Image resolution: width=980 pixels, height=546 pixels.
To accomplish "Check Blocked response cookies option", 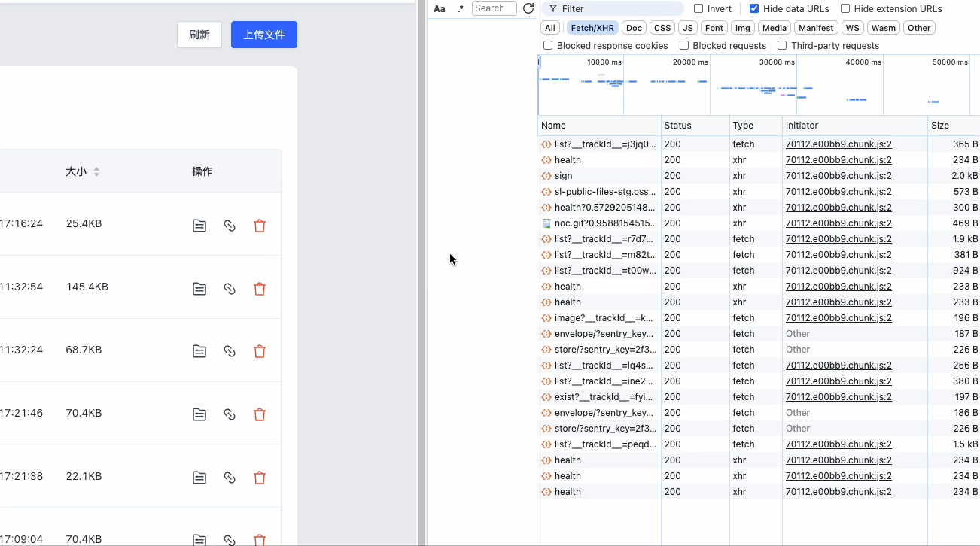I will (548, 46).
